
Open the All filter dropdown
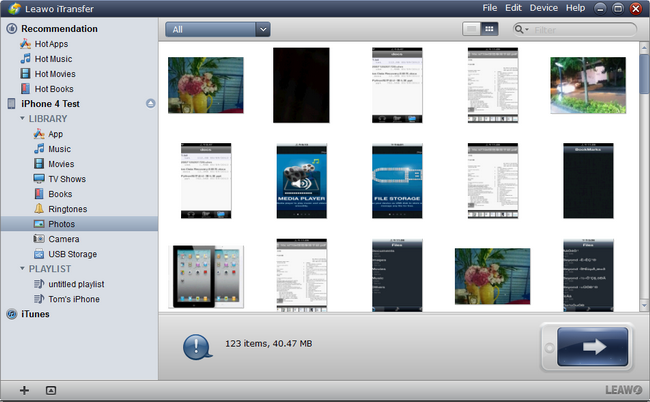tap(218, 29)
